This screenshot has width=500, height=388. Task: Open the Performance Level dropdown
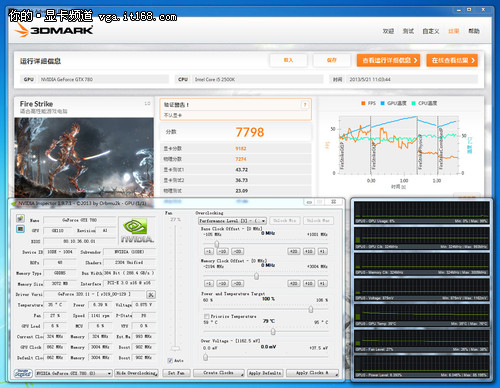pyautogui.click(x=232, y=221)
